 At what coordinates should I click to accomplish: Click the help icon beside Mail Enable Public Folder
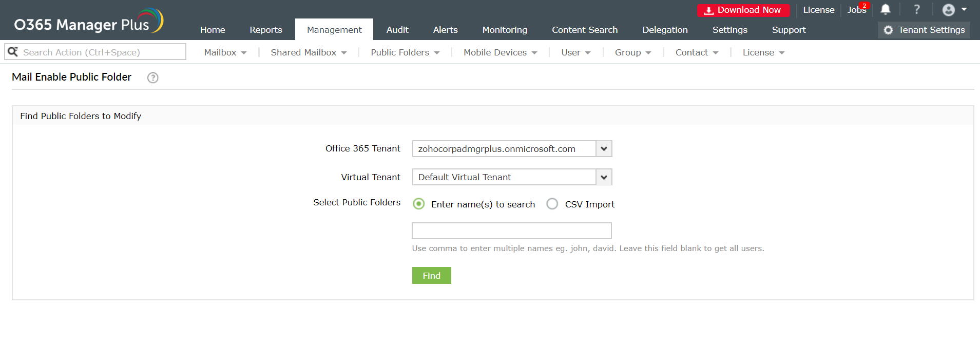pyautogui.click(x=152, y=78)
